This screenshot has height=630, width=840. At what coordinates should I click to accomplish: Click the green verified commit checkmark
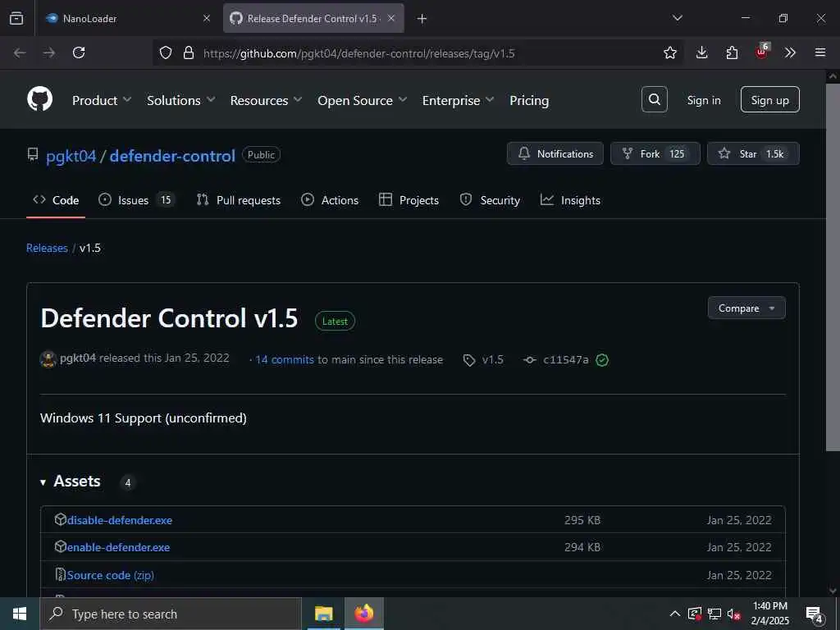tap(602, 360)
